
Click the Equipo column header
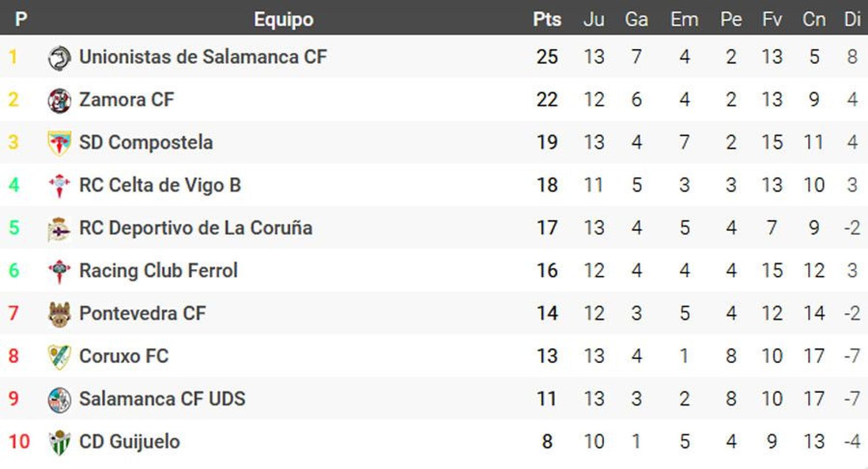[x=283, y=20]
